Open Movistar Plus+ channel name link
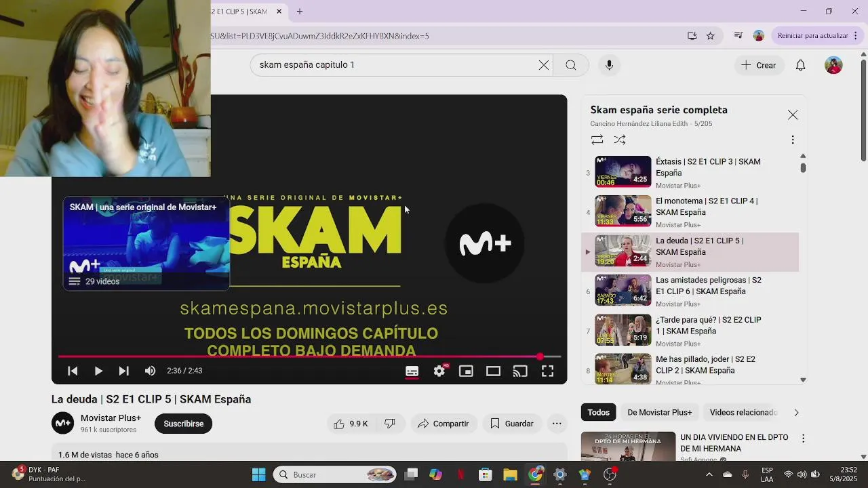The width and height of the screenshot is (868, 488). point(111,418)
